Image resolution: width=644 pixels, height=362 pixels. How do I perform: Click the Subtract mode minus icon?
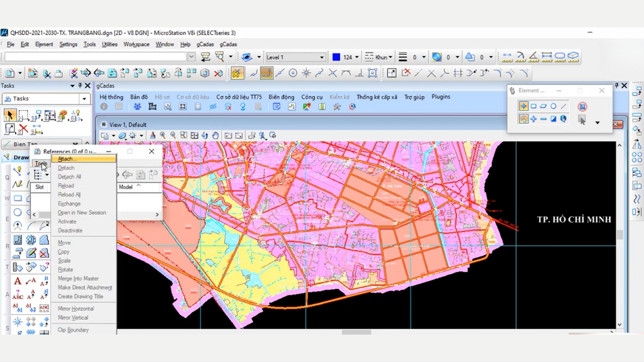[x=543, y=119]
